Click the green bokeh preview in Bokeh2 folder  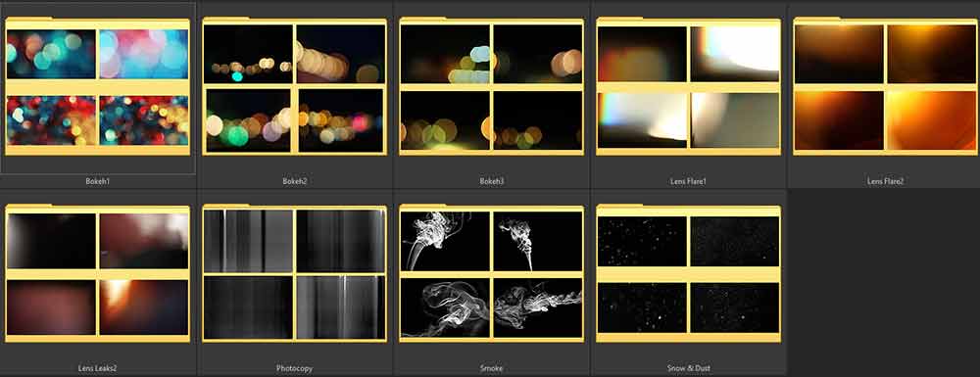(248, 119)
